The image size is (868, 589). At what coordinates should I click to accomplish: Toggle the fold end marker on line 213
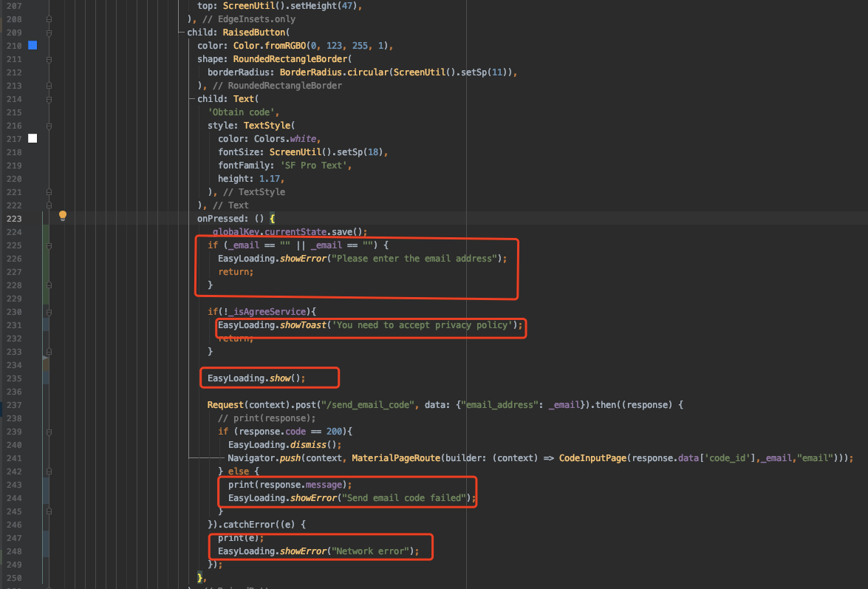[x=49, y=85]
